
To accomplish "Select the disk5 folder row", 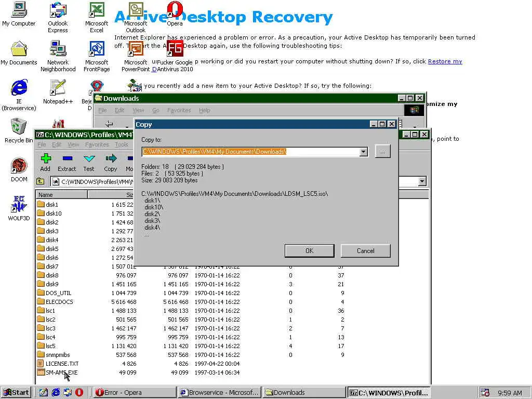I will pos(85,249).
